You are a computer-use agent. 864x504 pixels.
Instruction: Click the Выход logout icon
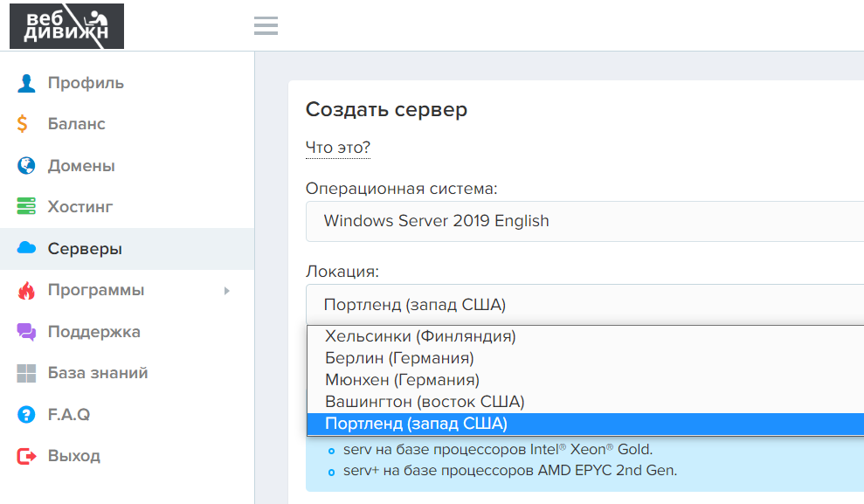point(26,456)
